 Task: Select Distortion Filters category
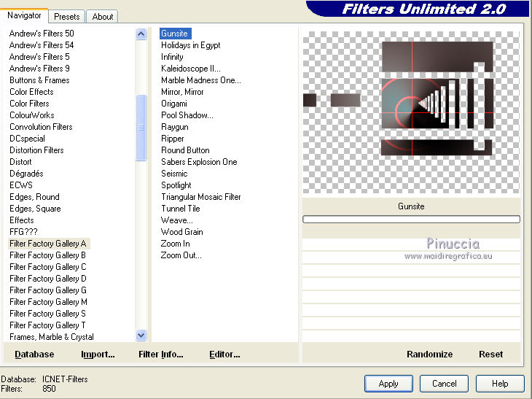pyautogui.click(x=36, y=150)
